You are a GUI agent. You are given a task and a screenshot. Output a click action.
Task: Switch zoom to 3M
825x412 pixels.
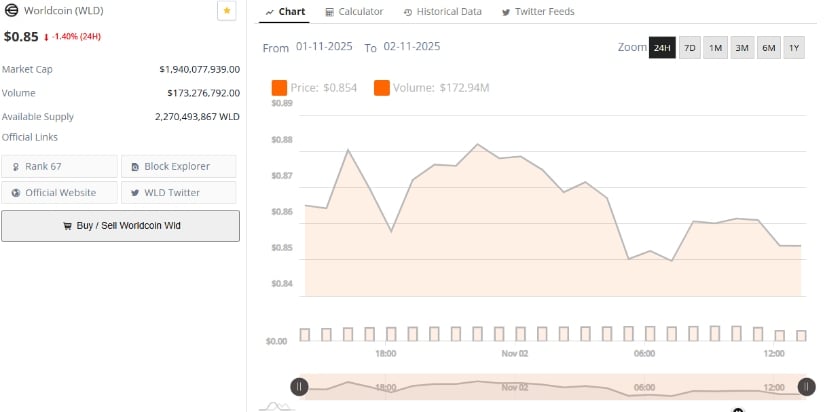[x=742, y=48]
